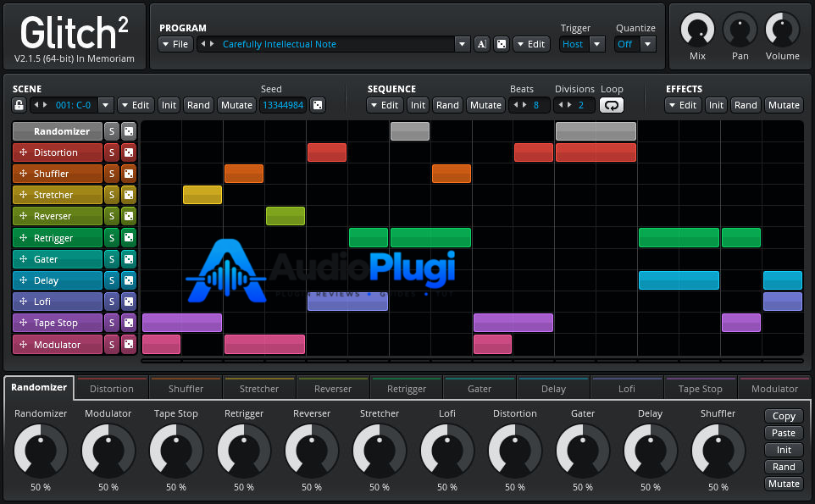Solo the Shuffler effect row
The width and height of the screenshot is (815, 504).
112,174
